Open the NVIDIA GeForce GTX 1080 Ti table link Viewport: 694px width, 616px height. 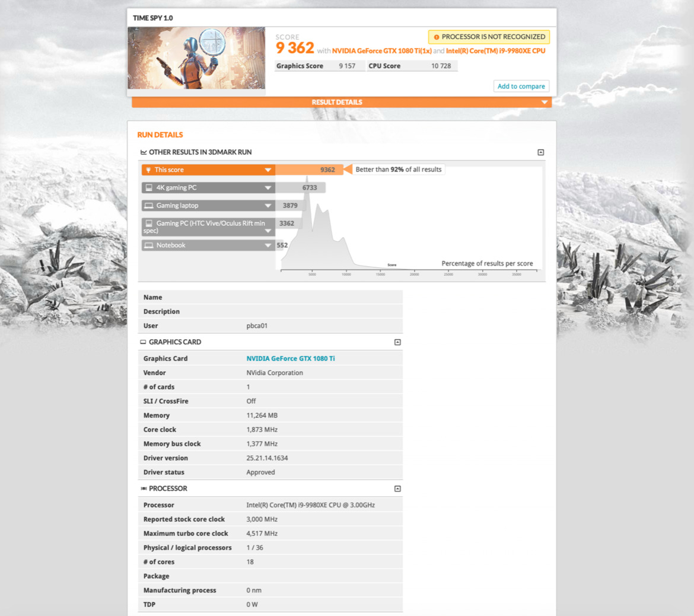coord(290,359)
